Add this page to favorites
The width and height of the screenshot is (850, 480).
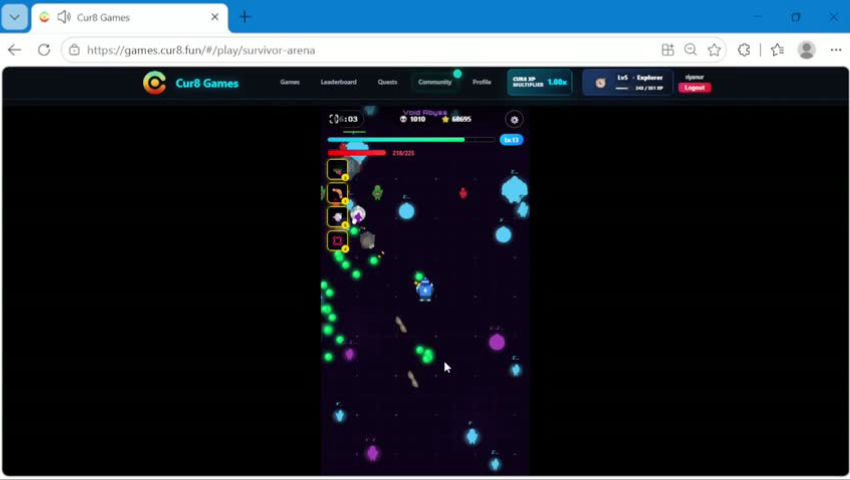click(x=714, y=50)
